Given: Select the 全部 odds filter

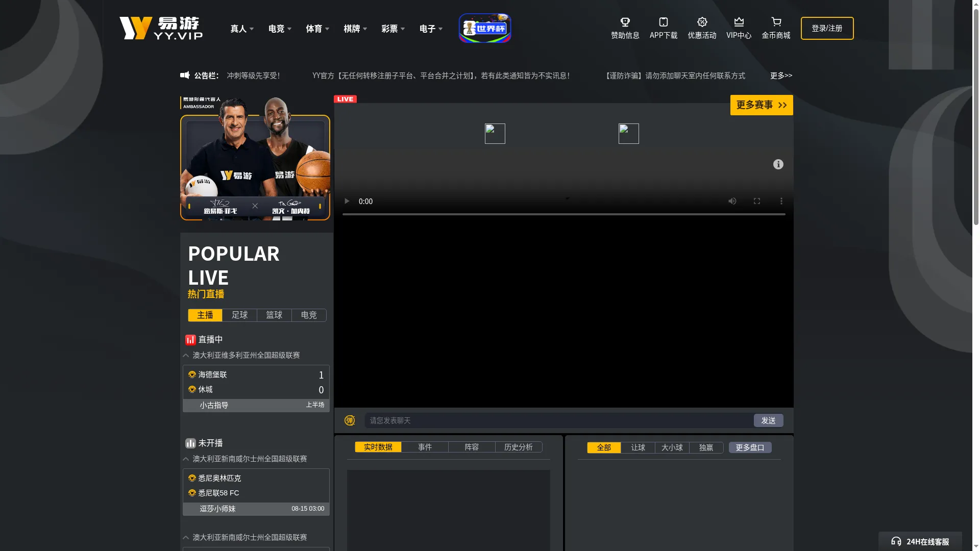Looking at the screenshot, I should (x=604, y=448).
